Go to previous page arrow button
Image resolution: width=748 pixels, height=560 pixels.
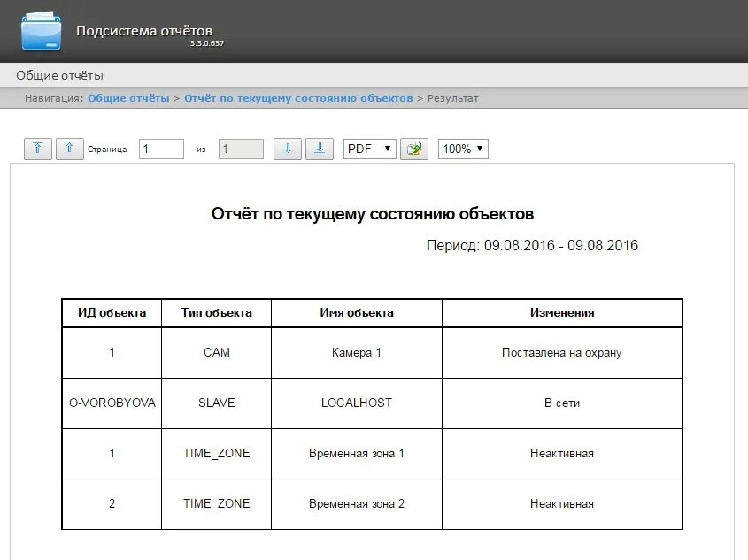[70, 149]
